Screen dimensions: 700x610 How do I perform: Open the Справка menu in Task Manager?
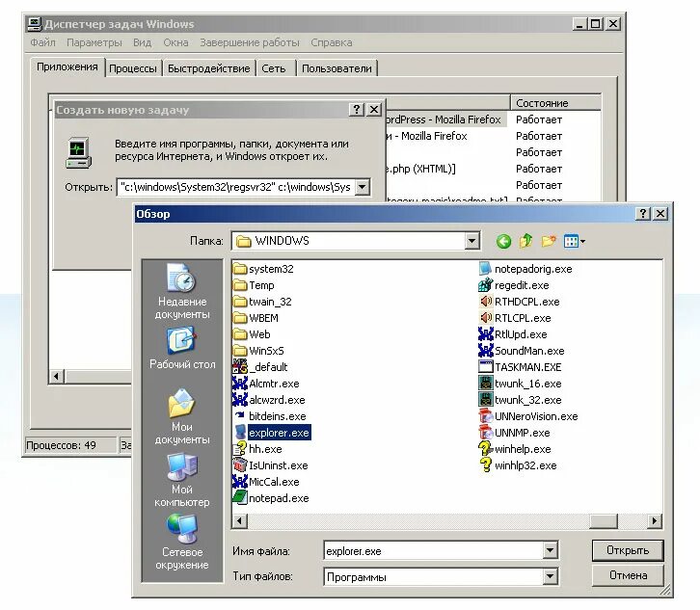332,42
